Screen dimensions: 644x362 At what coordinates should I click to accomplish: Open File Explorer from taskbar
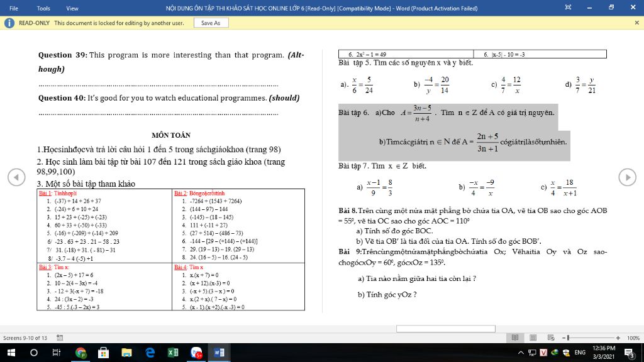coord(126,353)
